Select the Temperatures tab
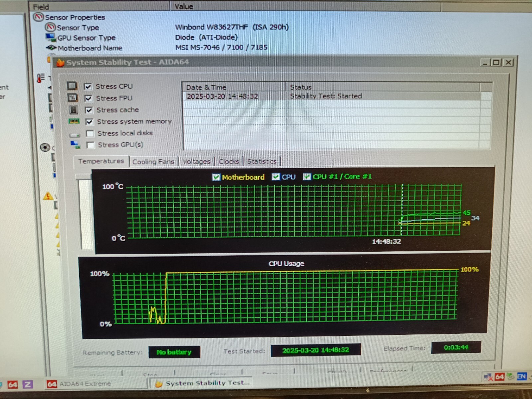This screenshot has width=532, height=399. tap(101, 161)
